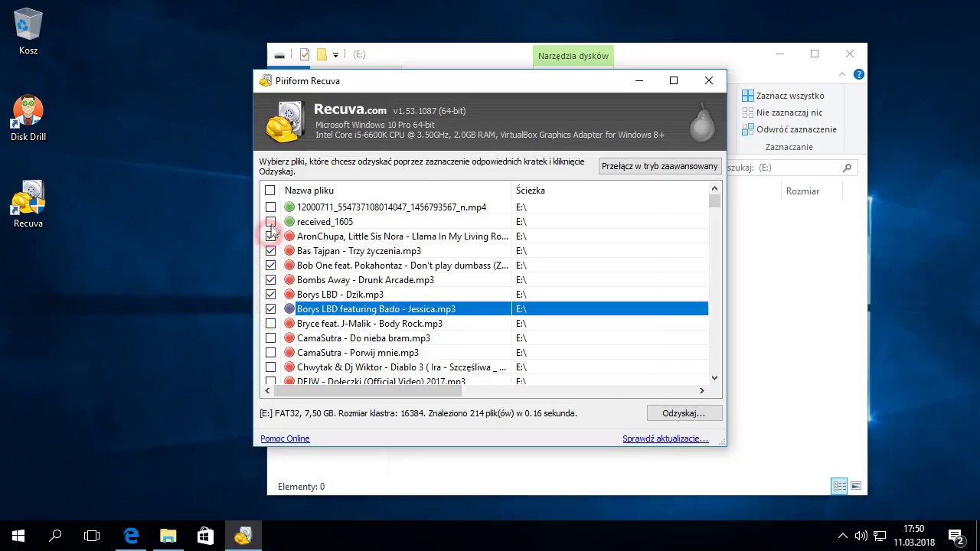This screenshot has width=980, height=551.
Task: Open Narzędzia dysków ribbon tab
Action: point(573,56)
